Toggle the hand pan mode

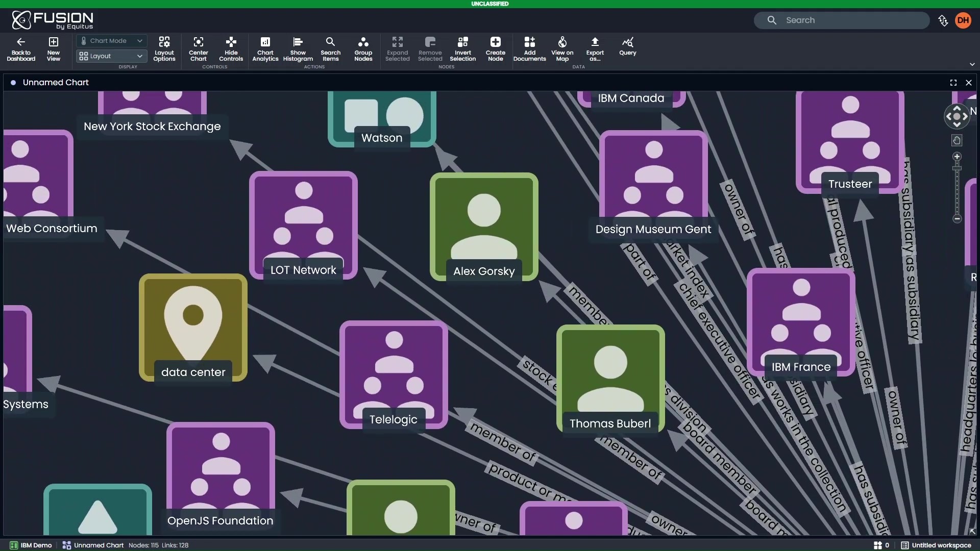click(x=957, y=140)
